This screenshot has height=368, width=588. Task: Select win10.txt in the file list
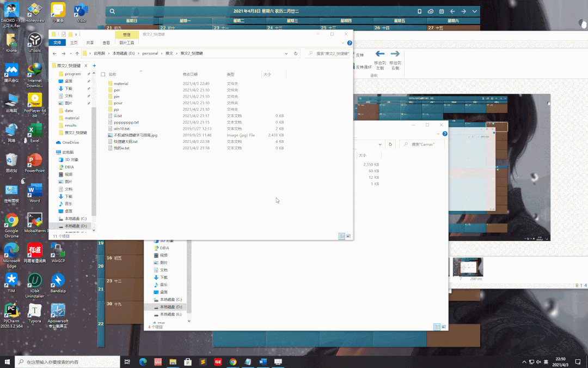click(x=121, y=129)
